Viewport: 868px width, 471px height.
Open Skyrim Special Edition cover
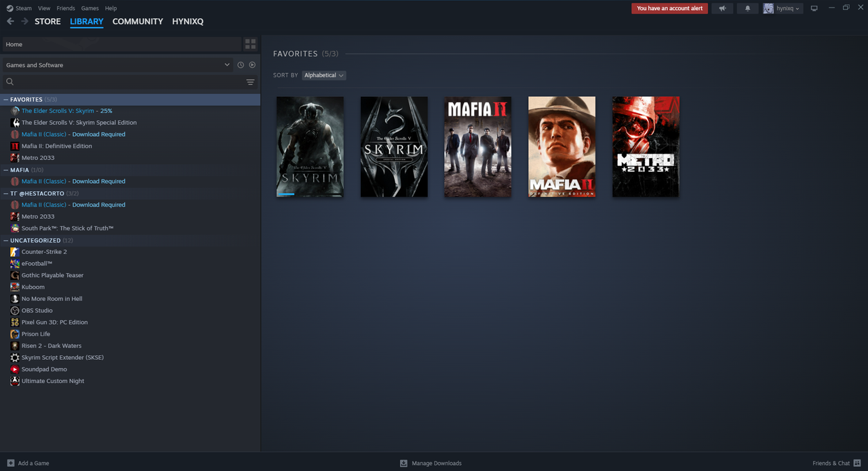click(394, 146)
